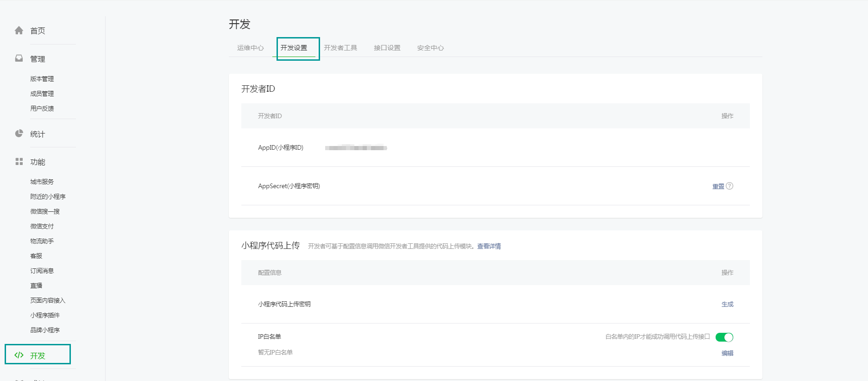This screenshot has width=868, height=381.
Task: Open the 开发者工具 tab
Action: point(340,48)
